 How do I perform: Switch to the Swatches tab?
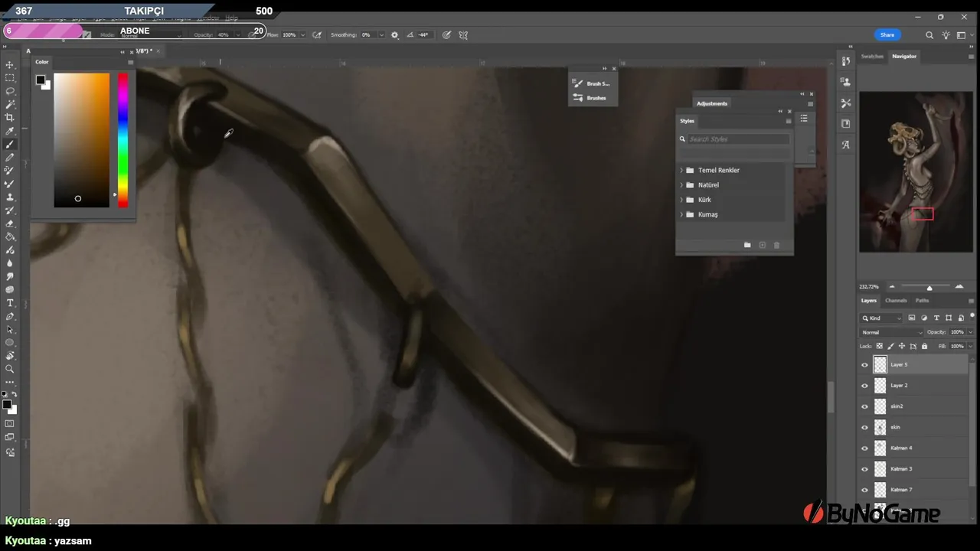click(x=872, y=57)
